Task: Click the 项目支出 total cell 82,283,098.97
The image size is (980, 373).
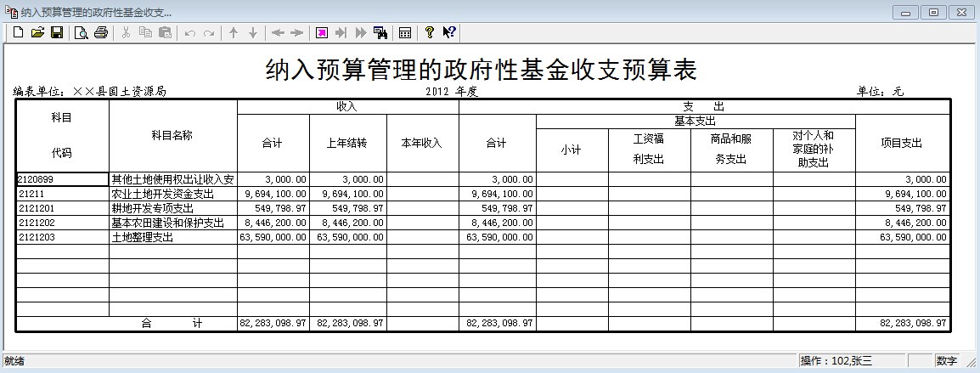Action: coord(902,324)
